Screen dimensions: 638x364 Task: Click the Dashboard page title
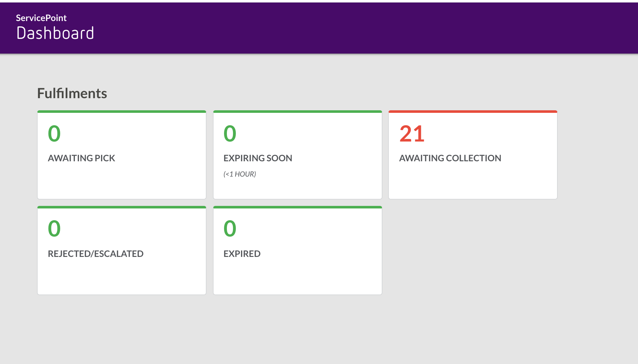[55, 32]
